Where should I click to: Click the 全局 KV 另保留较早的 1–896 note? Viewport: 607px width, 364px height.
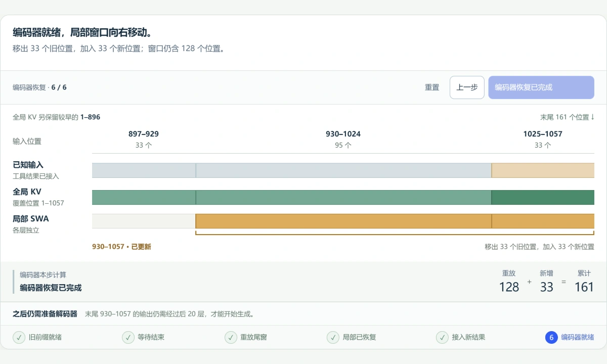56,117
